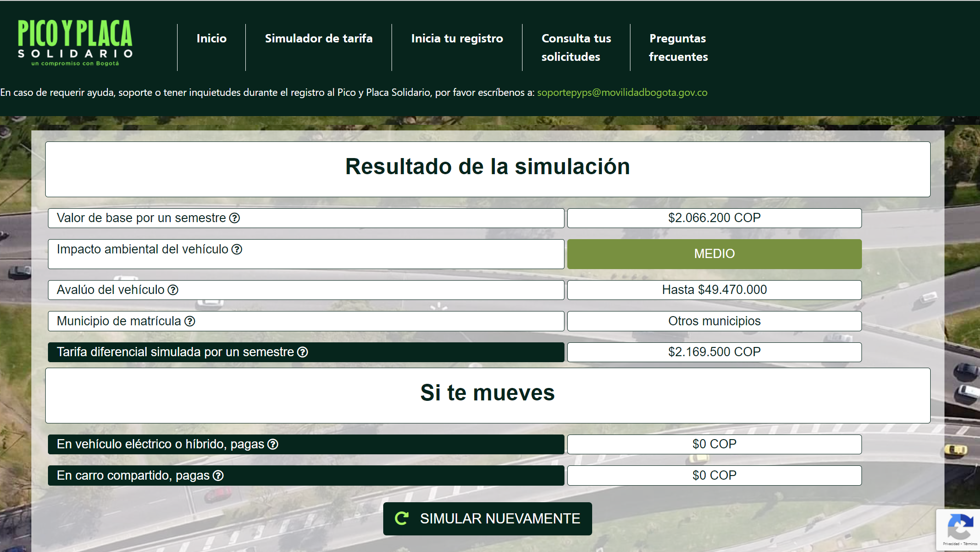Screen dimensions: 980x552
Task: Click the Hasta $49.470.000 value field
Action: tap(714, 290)
